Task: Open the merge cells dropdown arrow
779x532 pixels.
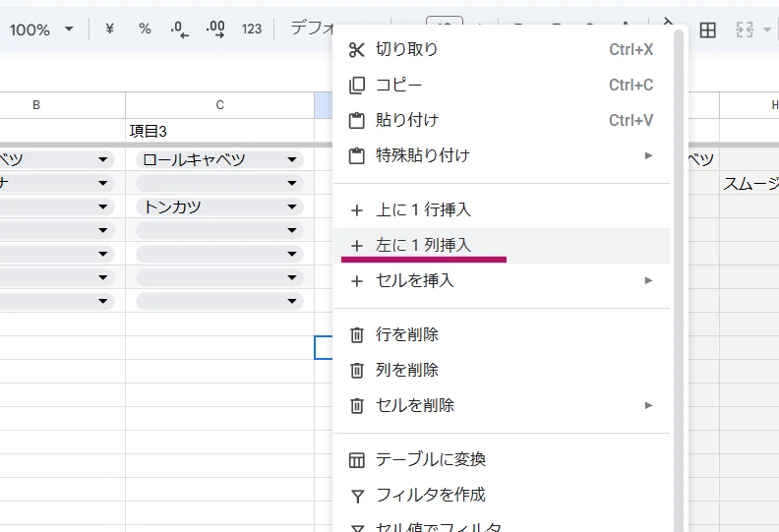Action: 766,30
